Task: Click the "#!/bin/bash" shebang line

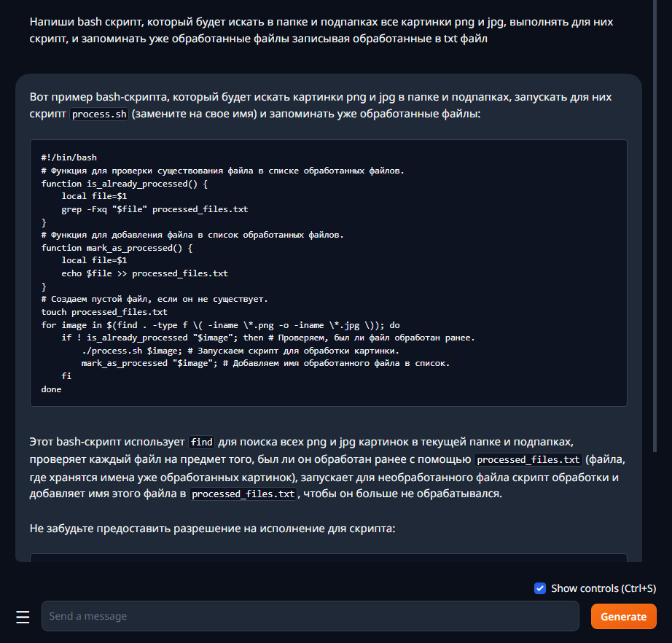Action: 69,157
